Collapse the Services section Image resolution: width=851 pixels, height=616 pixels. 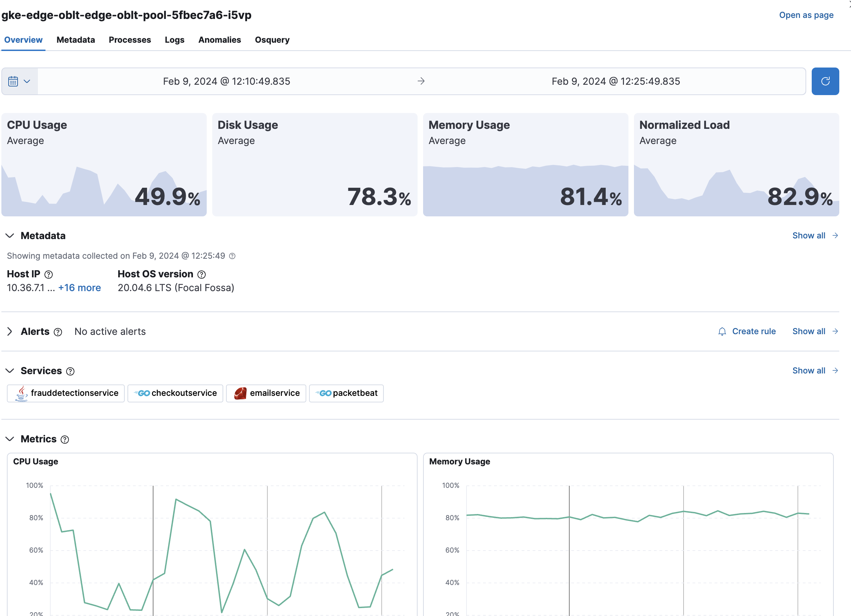10,371
